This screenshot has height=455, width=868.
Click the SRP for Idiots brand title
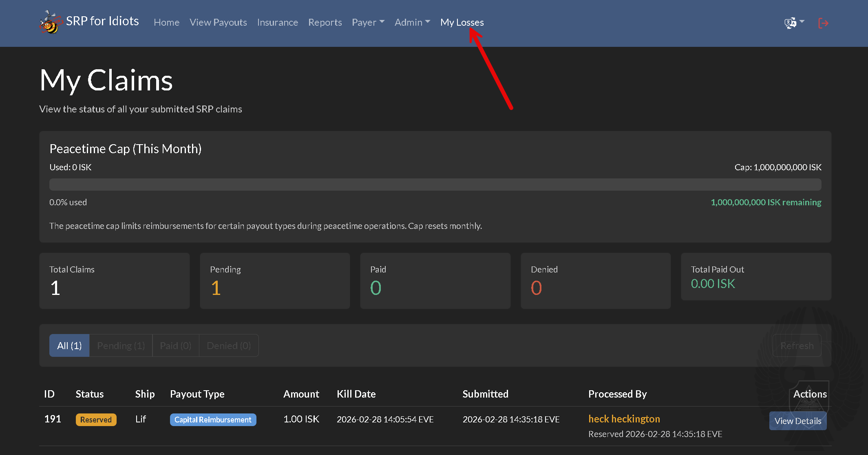point(102,21)
